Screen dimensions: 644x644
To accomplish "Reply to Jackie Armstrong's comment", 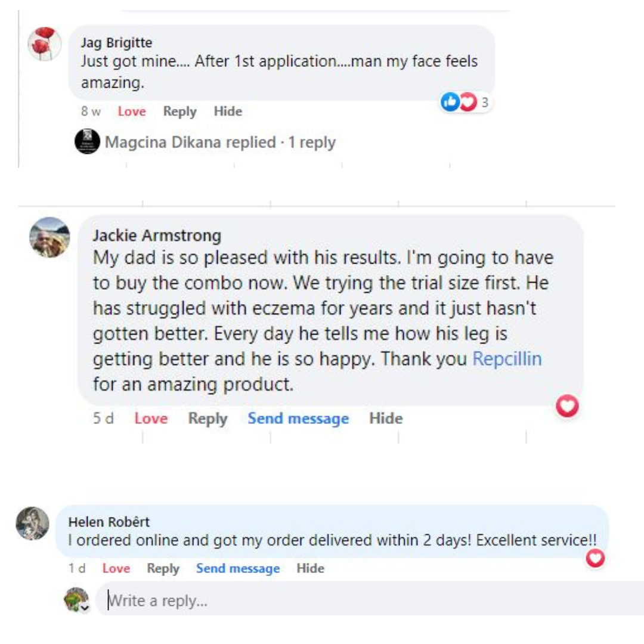I will pyautogui.click(x=208, y=419).
